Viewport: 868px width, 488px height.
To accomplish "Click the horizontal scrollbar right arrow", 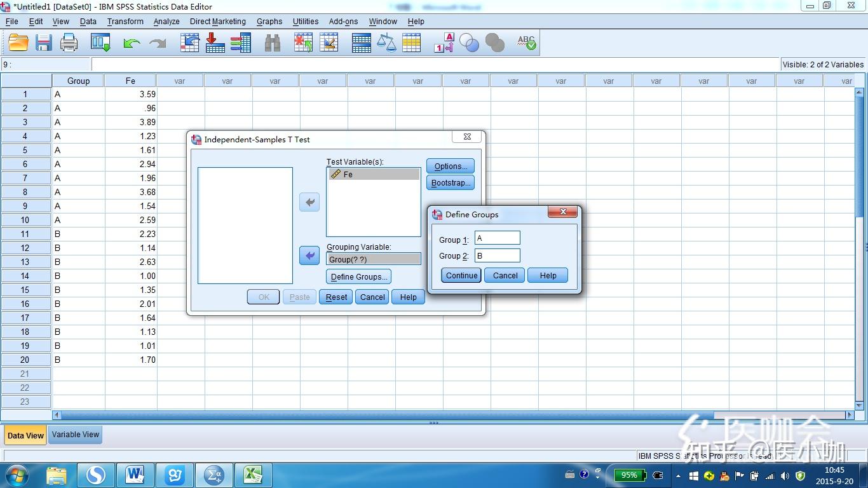I will point(850,415).
